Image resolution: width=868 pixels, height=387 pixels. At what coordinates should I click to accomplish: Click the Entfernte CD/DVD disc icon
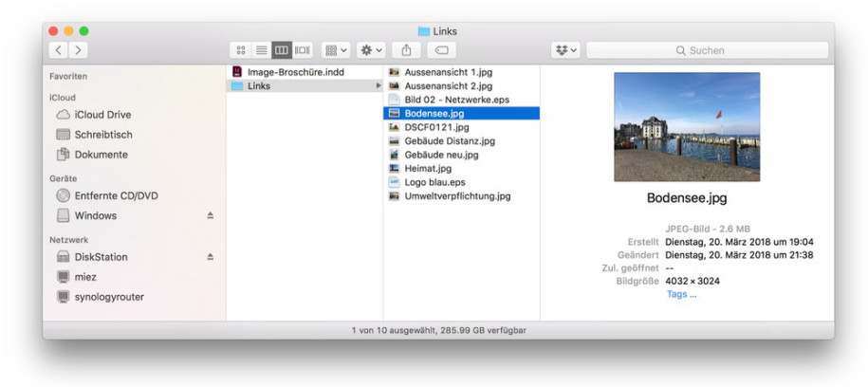coord(64,195)
